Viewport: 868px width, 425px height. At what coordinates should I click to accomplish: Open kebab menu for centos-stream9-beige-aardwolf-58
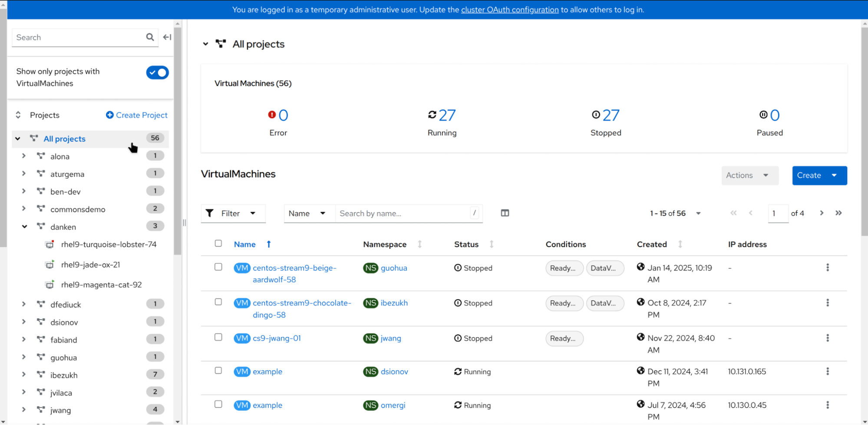point(827,268)
